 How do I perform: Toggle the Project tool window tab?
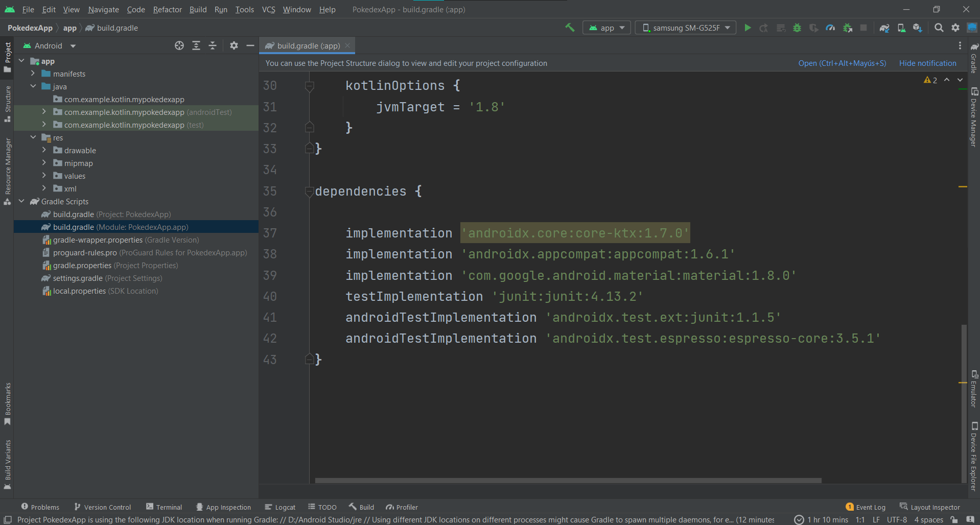pos(8,56)
